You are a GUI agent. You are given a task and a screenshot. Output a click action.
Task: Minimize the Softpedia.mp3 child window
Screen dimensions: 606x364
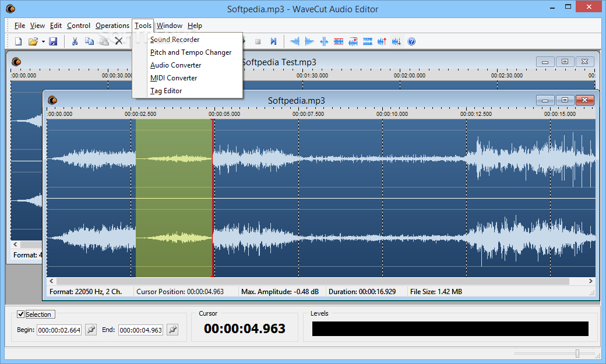pos(545,100)
